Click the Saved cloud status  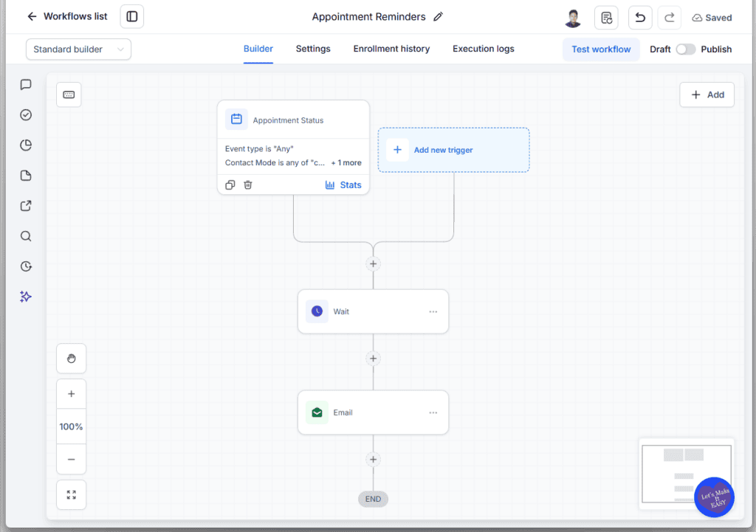coord(712,18)
